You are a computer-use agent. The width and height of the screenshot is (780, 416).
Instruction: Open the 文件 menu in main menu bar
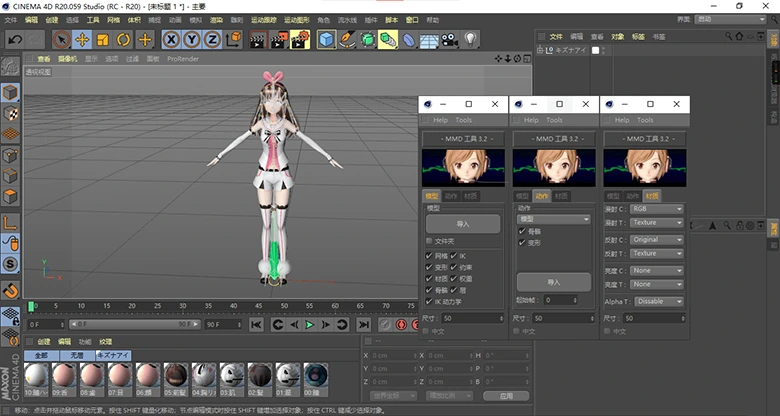(x=10, y=20)
